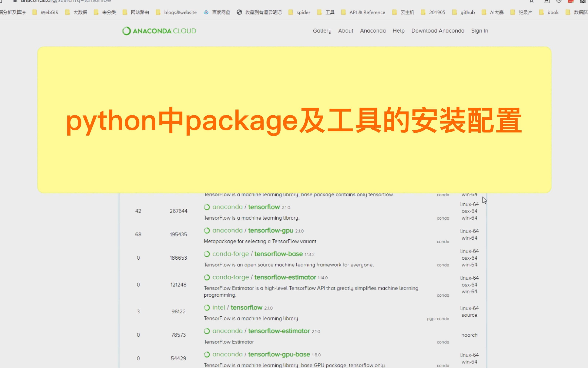Open the Gallery nav item

pyautogui.click(x=322, y=31)
